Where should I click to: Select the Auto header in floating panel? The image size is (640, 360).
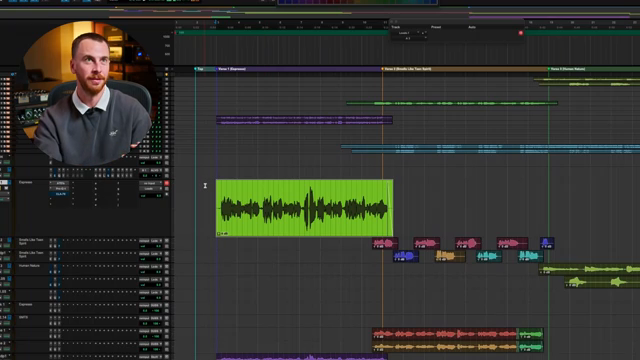pos(472,27)
